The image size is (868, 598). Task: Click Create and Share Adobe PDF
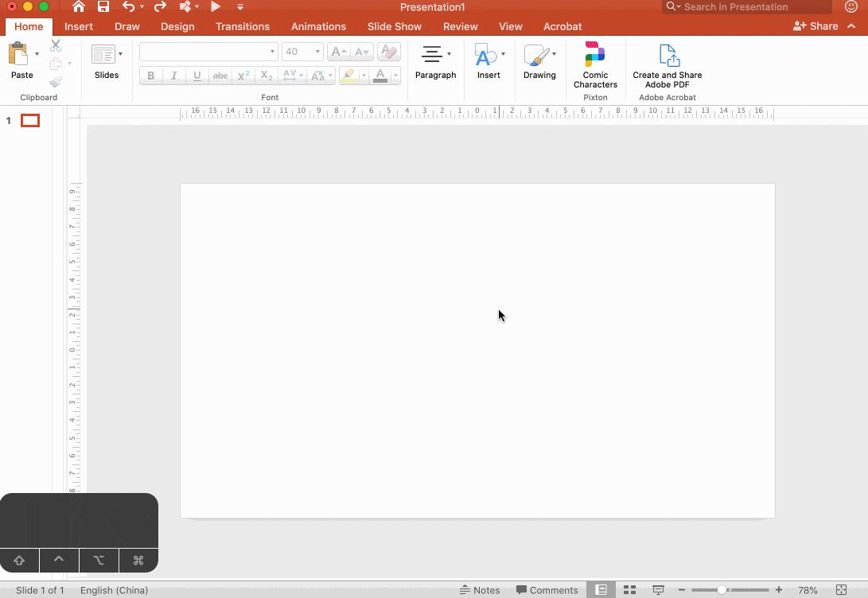667,65
